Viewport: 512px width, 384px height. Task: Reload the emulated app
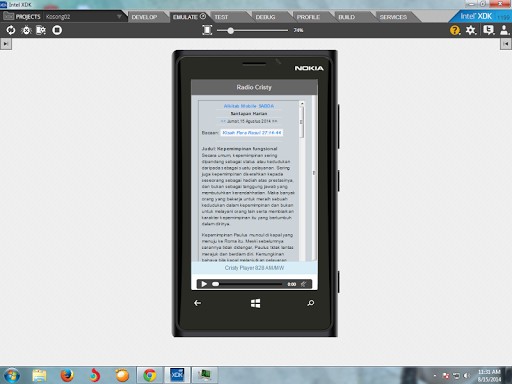point(11,30)
